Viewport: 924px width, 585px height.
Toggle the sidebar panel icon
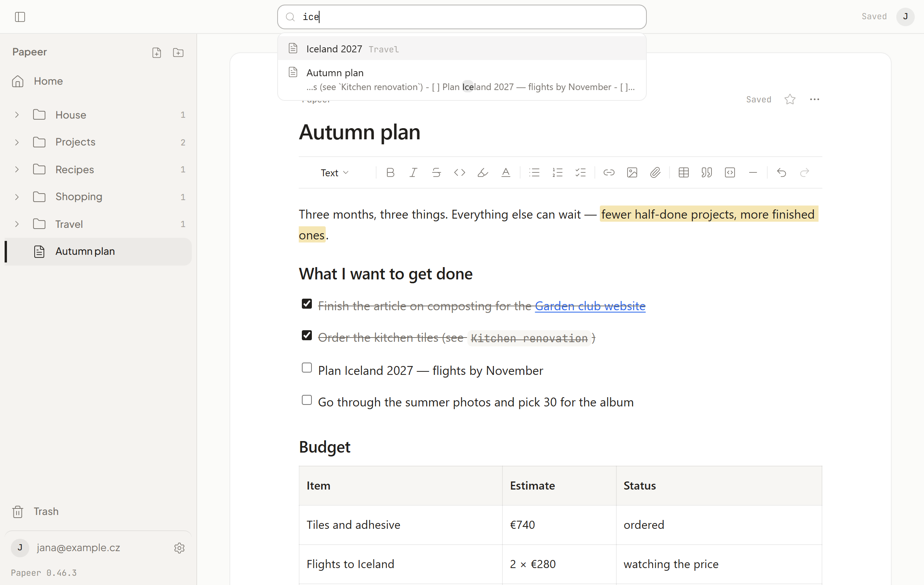click(x=20, y=17)
